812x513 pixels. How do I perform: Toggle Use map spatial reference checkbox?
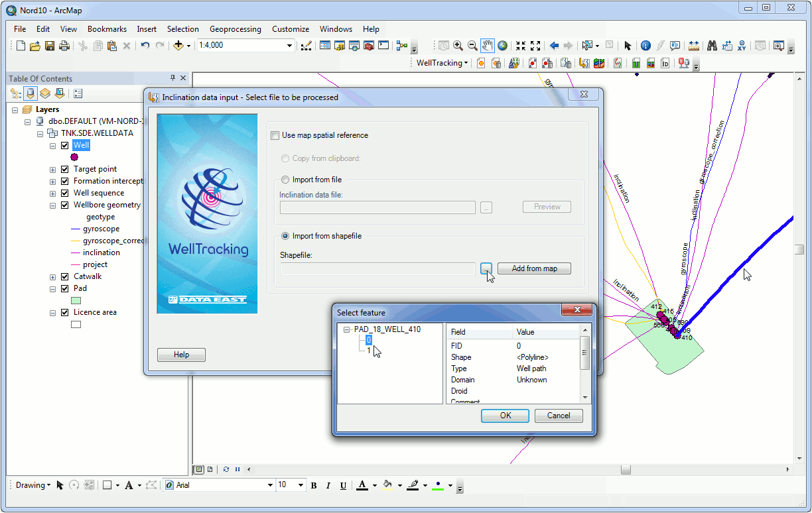coord(275,135)
